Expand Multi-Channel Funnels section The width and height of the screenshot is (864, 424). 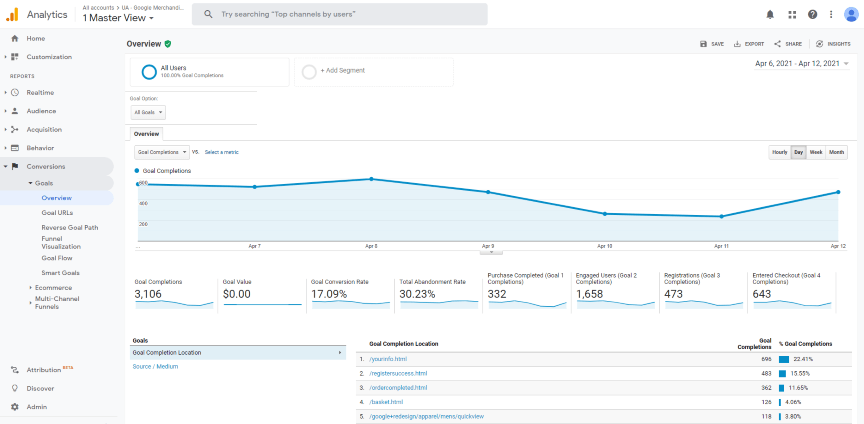pos(30,303)
